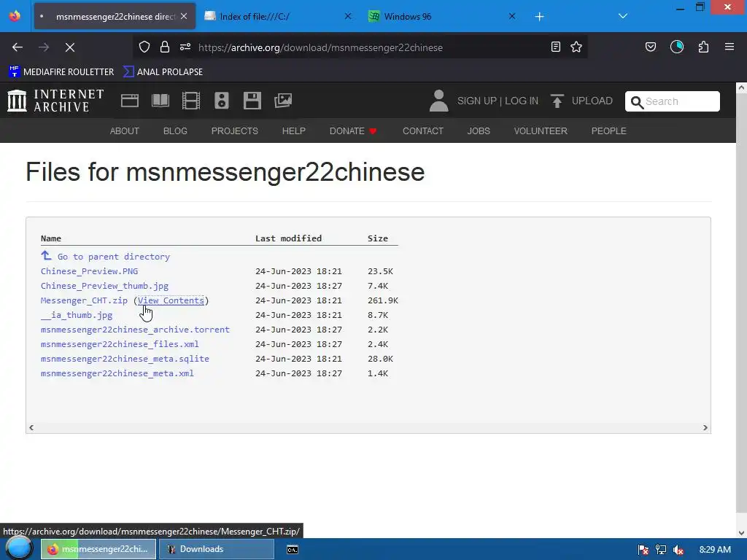Open Chinese_Preview.PNG file link
The height and width of the screenshot is (560, 747).
pyautogui.click(x=90, y=271)
